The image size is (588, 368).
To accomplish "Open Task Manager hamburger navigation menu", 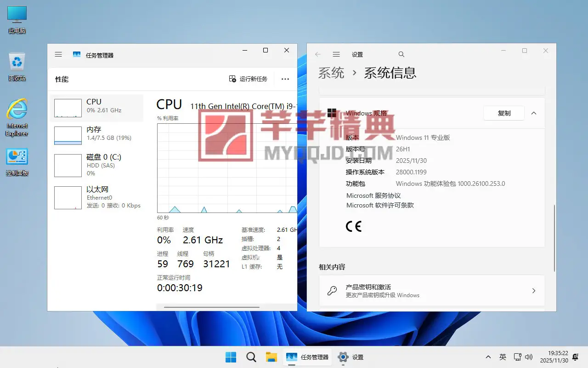I will (x=58, y=54).
